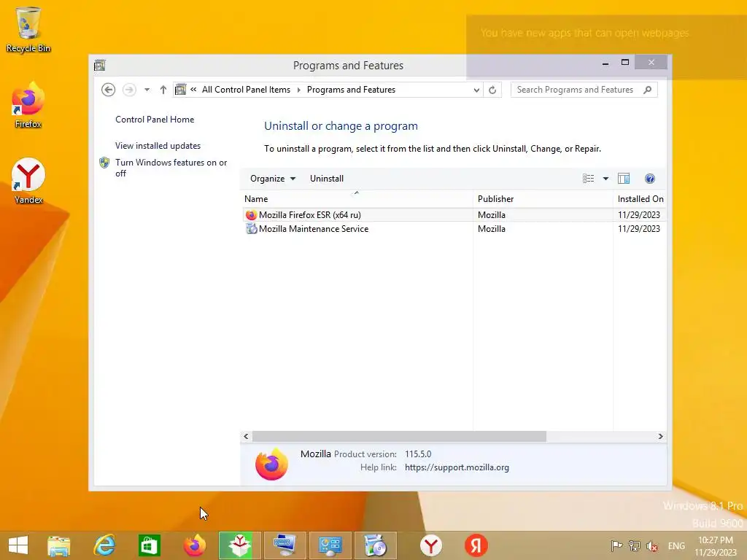
Task: Click the network tray icon
Action: [634, 545]
